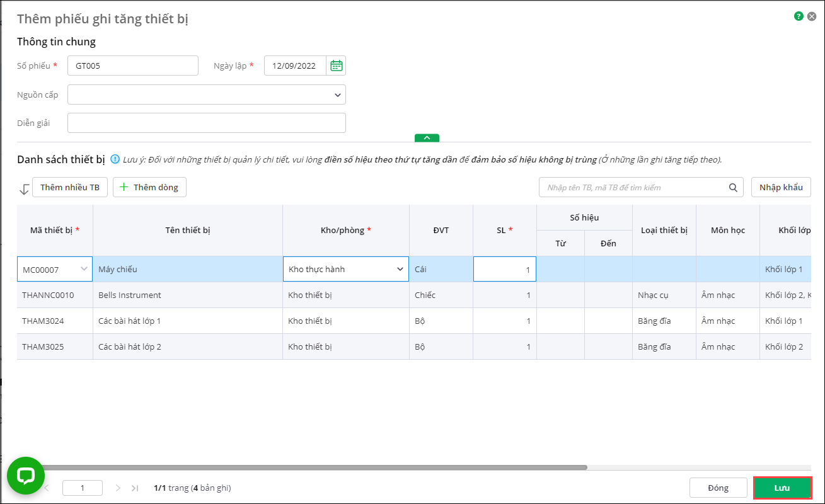Viewport: 825px width, 504px height.
Task: Click the Diễn giải input field
Action: click(207, 123)
